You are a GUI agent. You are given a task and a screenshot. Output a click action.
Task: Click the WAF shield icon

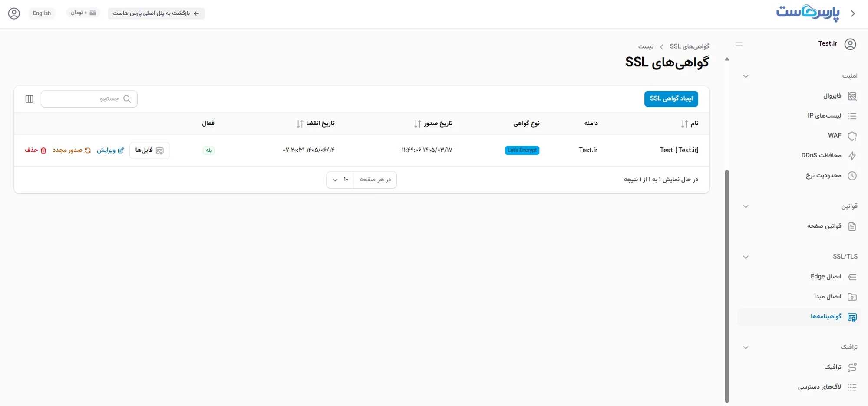pos(852,136)
